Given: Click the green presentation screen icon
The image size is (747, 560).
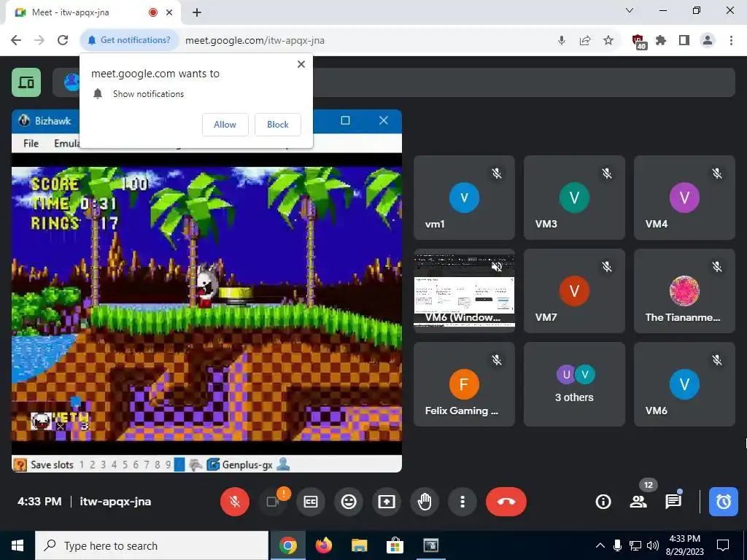Looking at the screenshot, I should (x=26, y=82).
